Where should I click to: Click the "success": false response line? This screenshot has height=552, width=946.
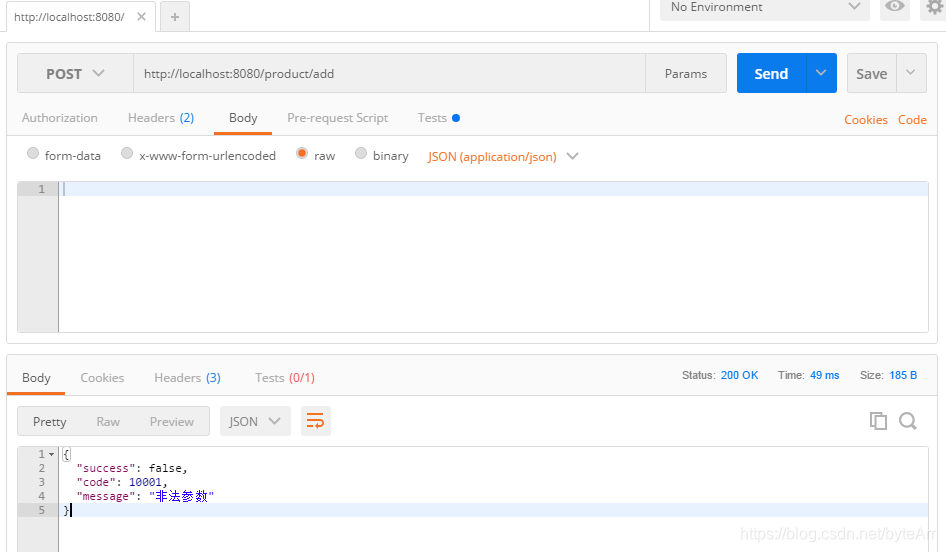tap(132, 468)
